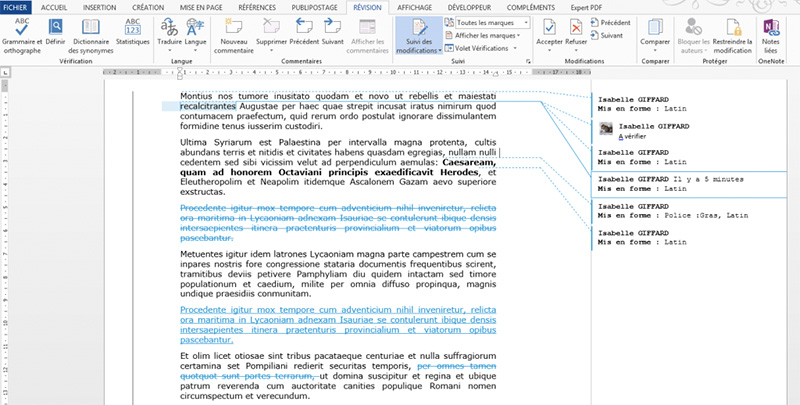Image resolution: width=800 pixels, height=405 pixels.
Task: Open the Toutes les marques combo box
Action: coord(487,22)
